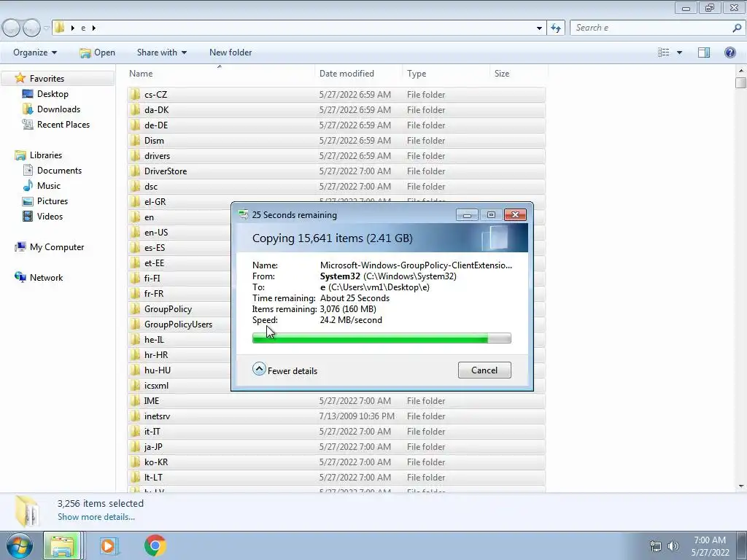Open the Videos library
Viewport: 747px width, 560px height.
coord(50,216)
